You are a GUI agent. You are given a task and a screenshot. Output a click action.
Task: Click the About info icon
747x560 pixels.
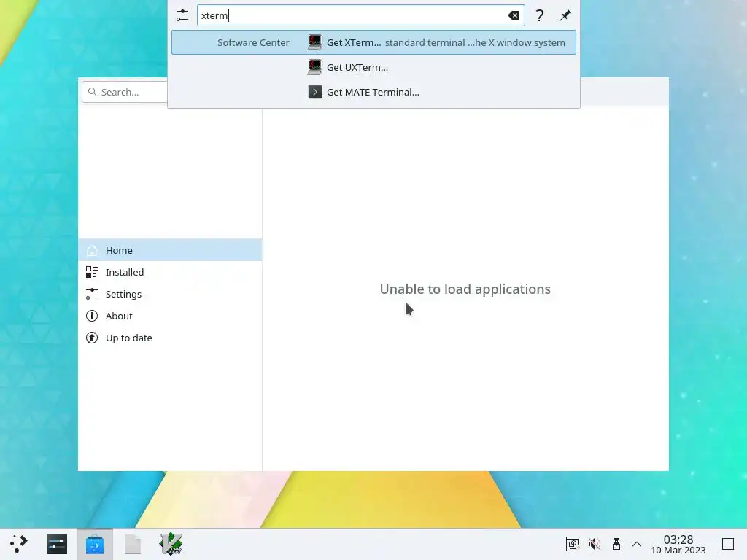tap(92, 316)
